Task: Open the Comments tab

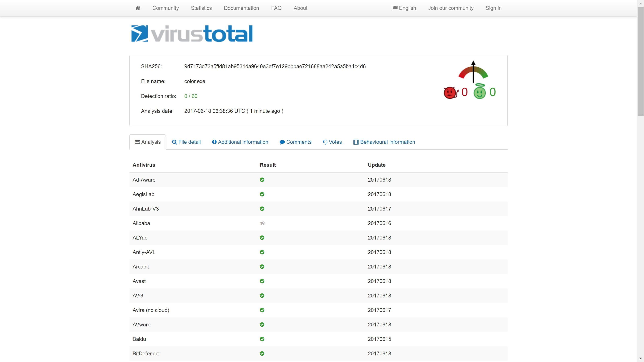Action: [295, 142]
